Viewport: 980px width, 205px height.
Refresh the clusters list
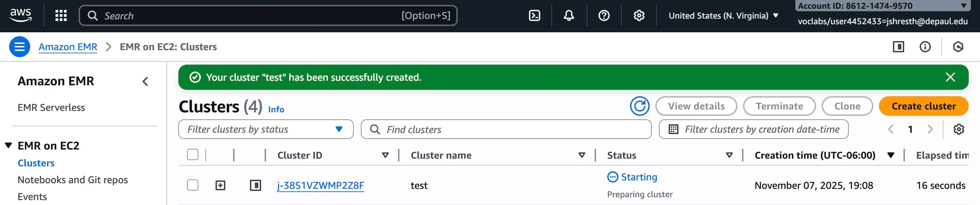640,106
